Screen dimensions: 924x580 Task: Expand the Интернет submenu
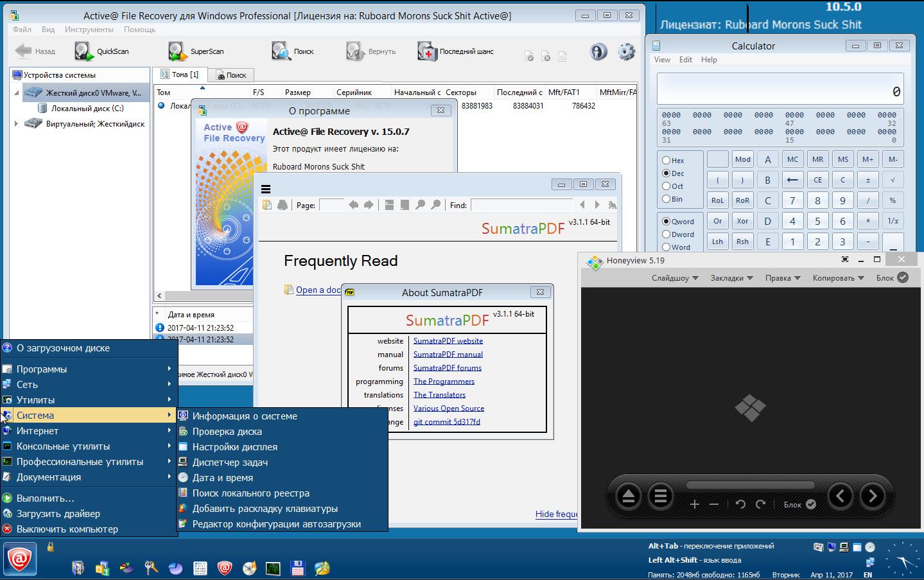pos(89,431)
